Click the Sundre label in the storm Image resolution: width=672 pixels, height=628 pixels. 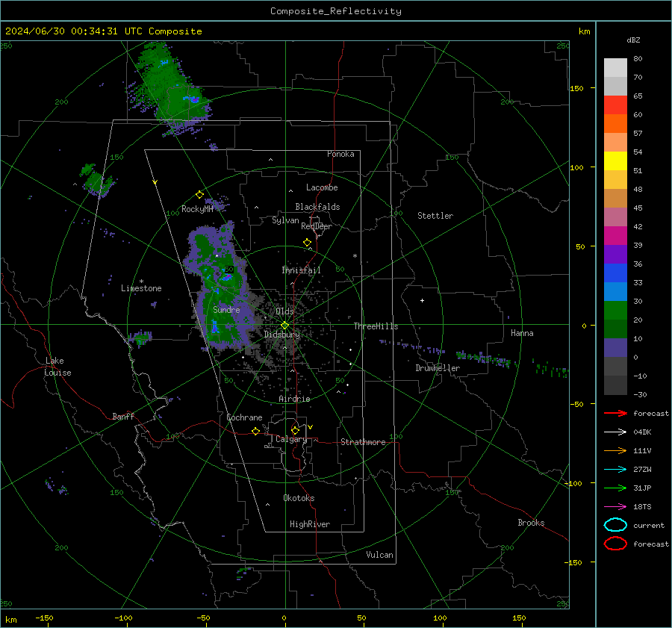[x=226, y=309]
